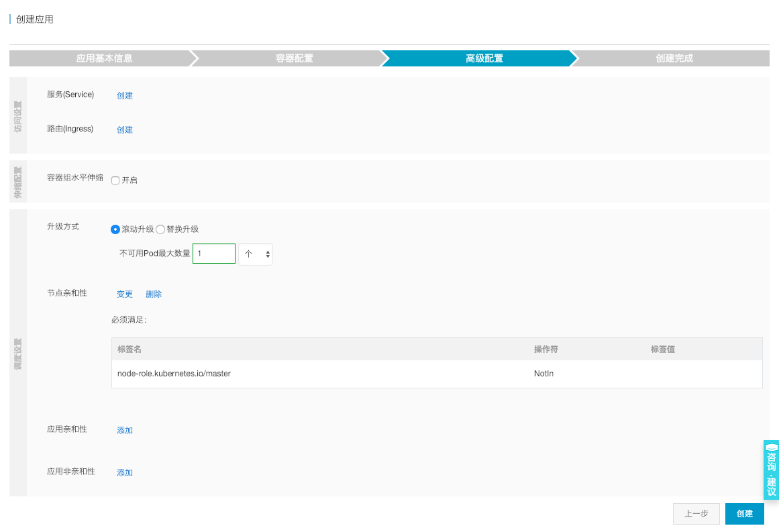Select the 创建完成 step
Viewport: 779px width, 532px height.
pyautogui.click(x=674, y=58)
